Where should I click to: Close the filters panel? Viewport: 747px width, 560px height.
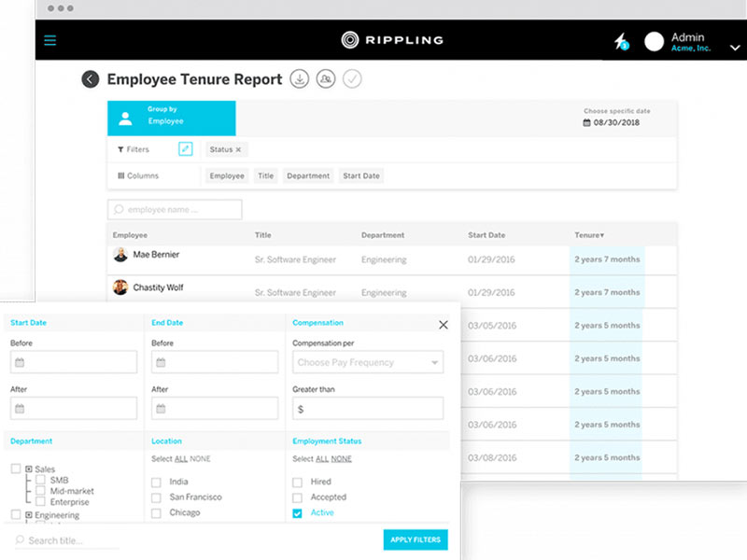click(x=443, y=325)
